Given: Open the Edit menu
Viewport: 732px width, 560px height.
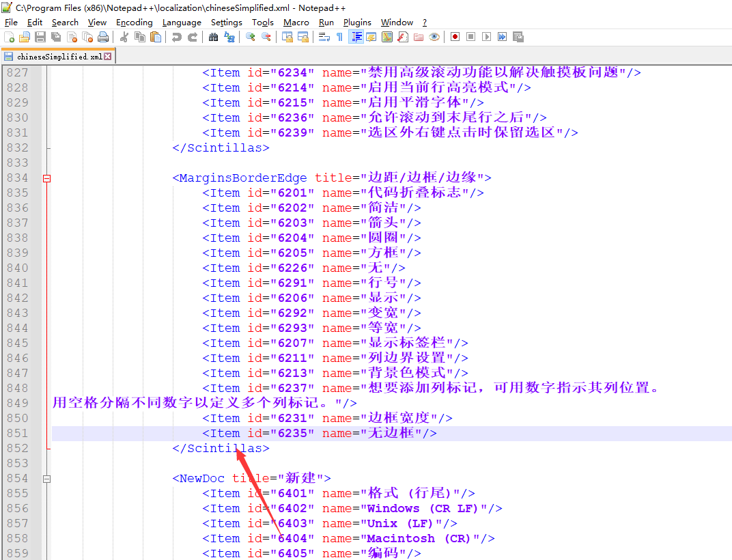Looking at the screenshot, I should [x=35, y=23].
